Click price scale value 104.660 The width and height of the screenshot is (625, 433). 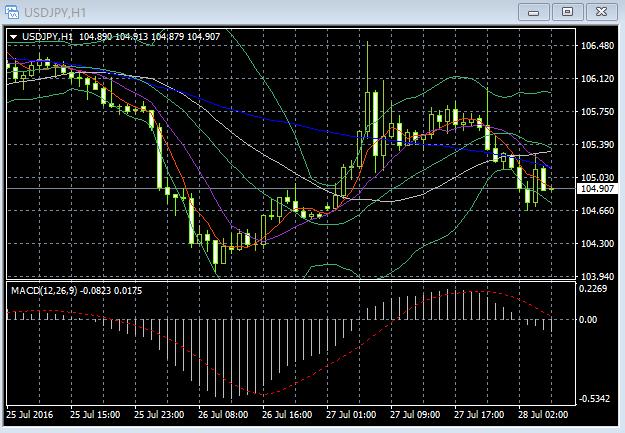(x=597, y=211)
